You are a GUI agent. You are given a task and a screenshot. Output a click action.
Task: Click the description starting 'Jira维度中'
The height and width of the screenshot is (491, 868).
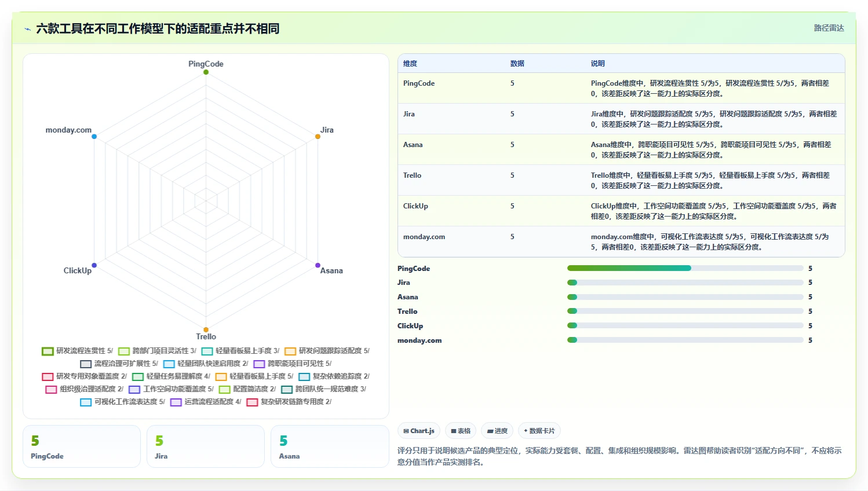pyautogui.click(x=714, y=119)
